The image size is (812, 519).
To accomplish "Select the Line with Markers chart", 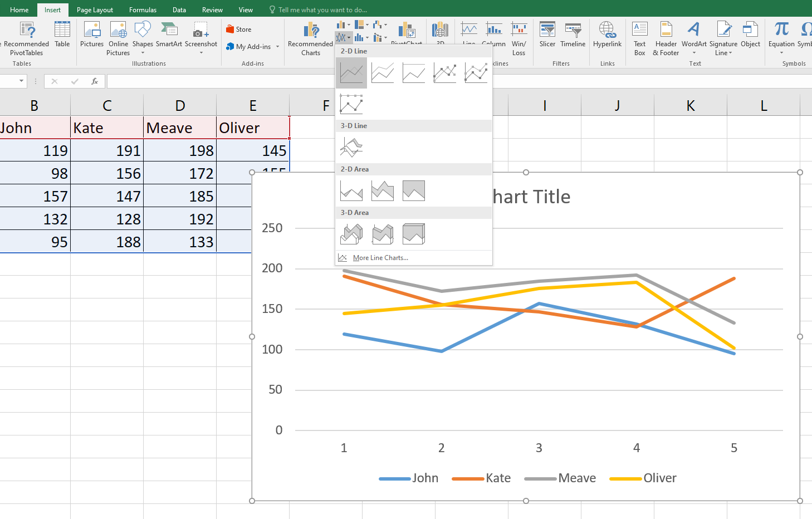I will point(445,73).
